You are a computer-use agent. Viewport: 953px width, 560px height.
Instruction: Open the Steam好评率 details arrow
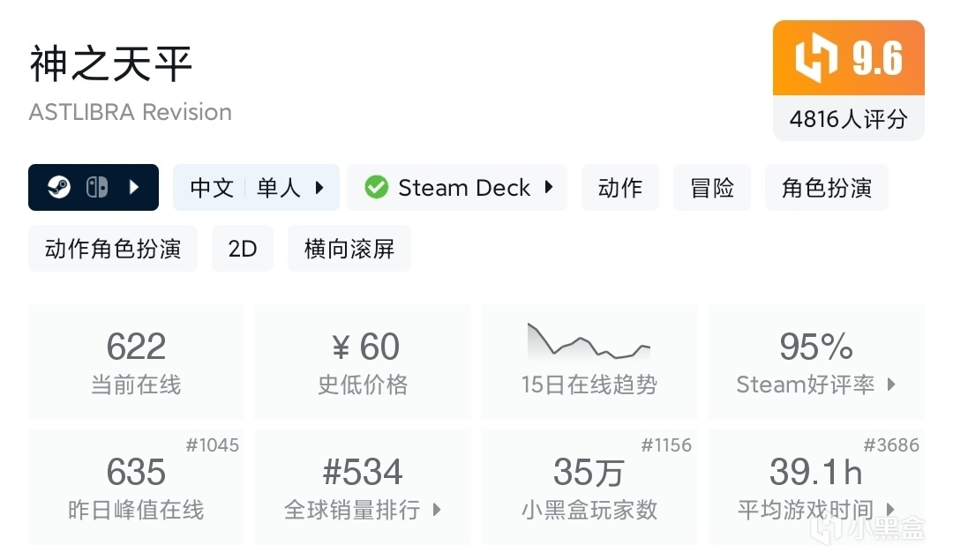pos(891,385)
